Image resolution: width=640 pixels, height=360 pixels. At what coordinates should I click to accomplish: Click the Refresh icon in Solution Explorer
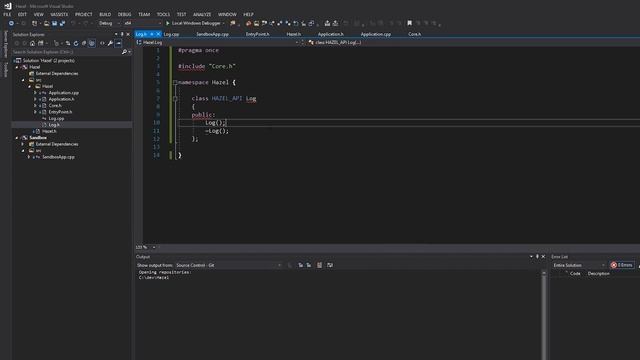(76, 43)
